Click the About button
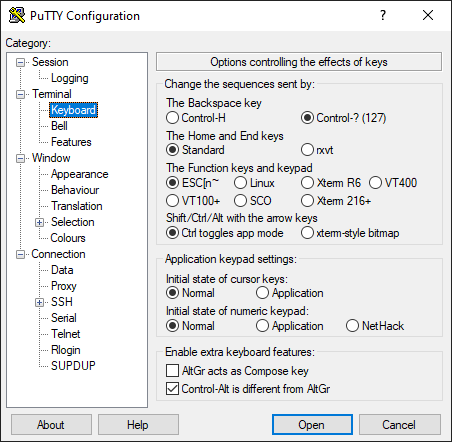Screen dimensions: 452x442 [51, 425]
